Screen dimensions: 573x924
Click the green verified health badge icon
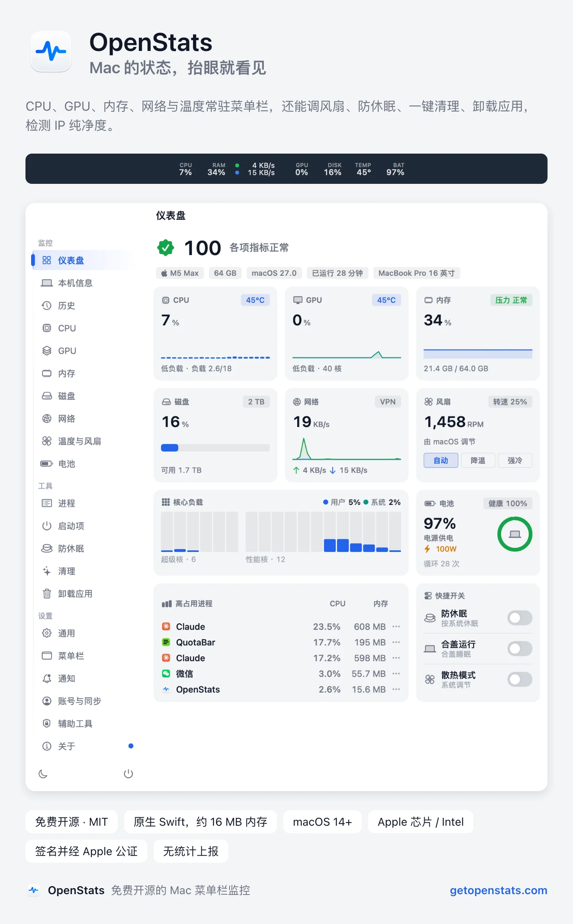166,248
